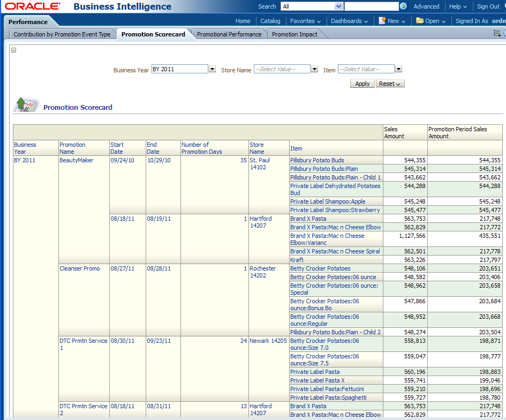This screenshot has height=420, width=506.
Task: Click the New document icon
Action: 382,20
